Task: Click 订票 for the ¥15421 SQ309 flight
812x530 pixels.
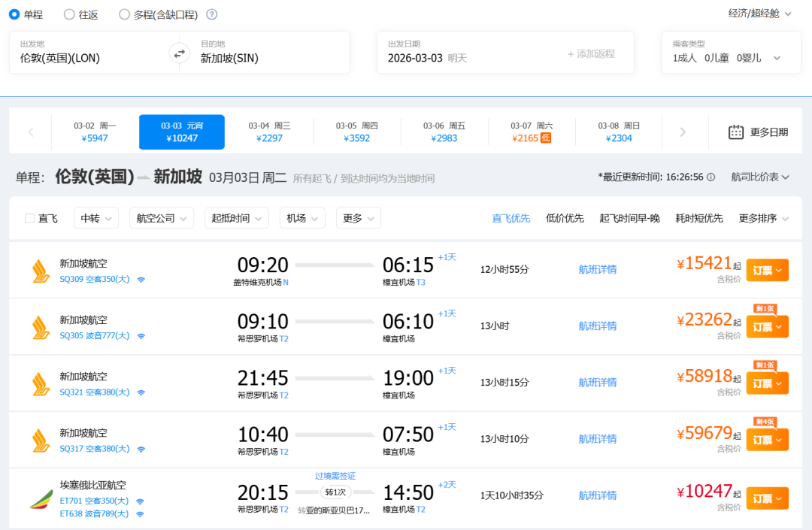Action: tap(767, 270)
